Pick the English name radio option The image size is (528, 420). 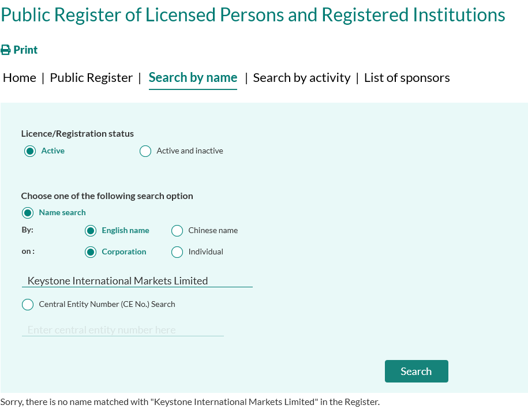[x=91, y=231]
